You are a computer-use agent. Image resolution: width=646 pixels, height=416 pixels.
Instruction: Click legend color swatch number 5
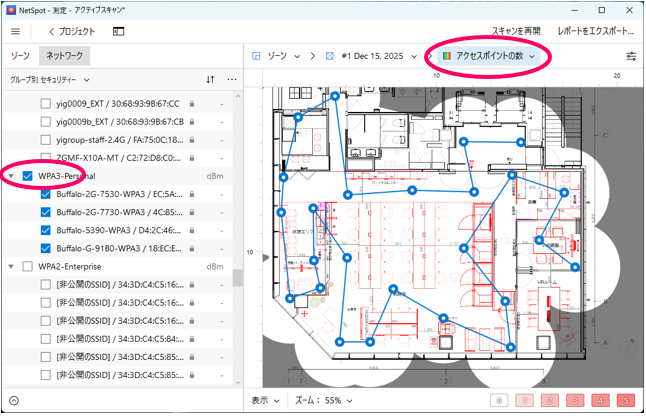(x=624, y=400)
